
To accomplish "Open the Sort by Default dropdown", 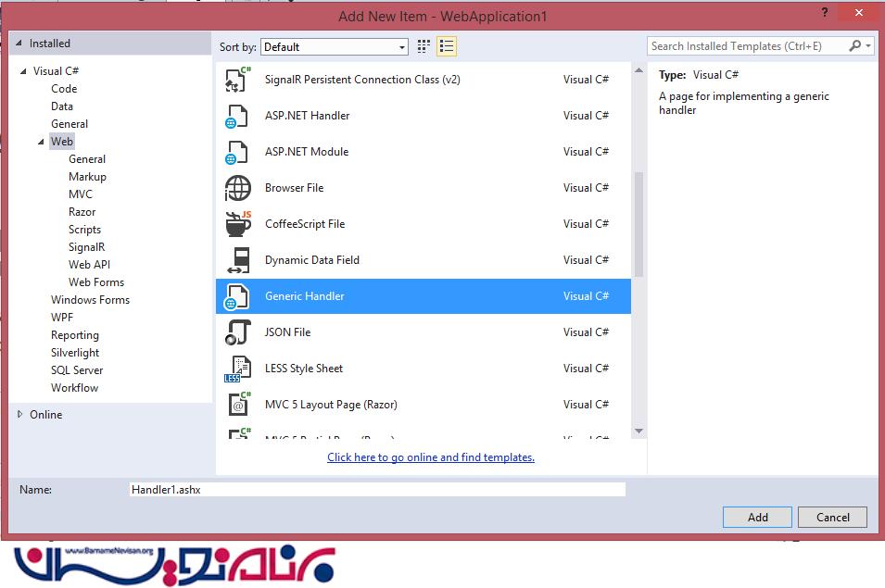I will pos(335,47).
